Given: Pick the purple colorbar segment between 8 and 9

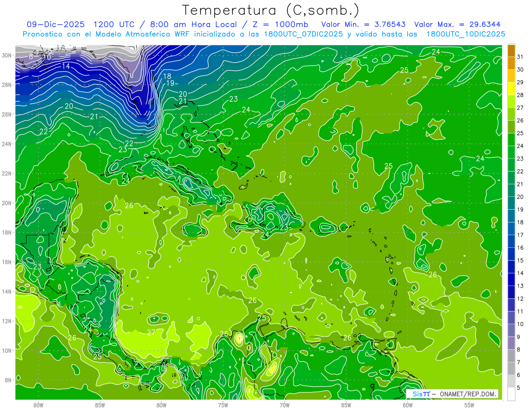Looking at the screenshot, I should tap(511, 343).
